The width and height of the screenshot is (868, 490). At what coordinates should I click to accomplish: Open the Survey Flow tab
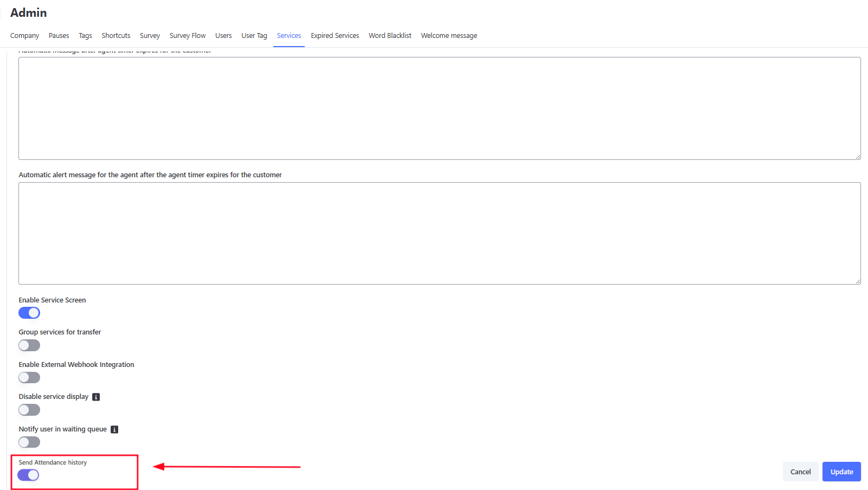click(188, 36)
